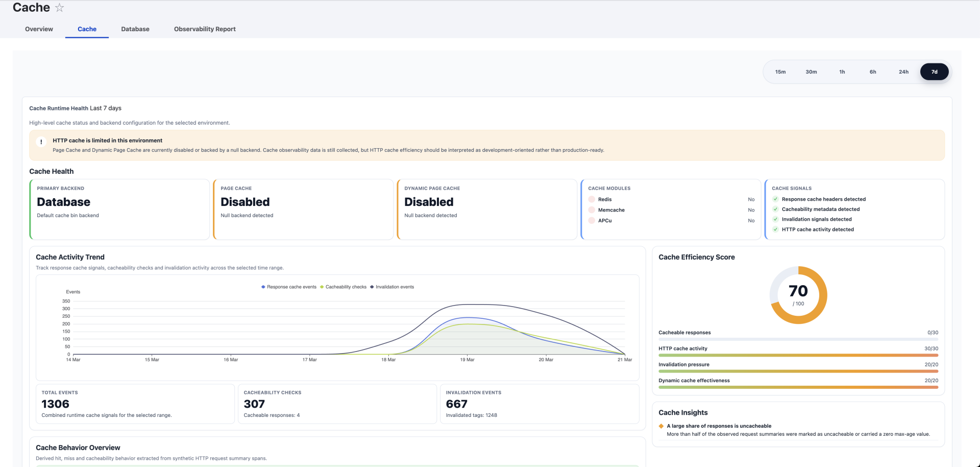Click the HTTP cache activity progress bar
Screen dimensions: 980x467
798,355
